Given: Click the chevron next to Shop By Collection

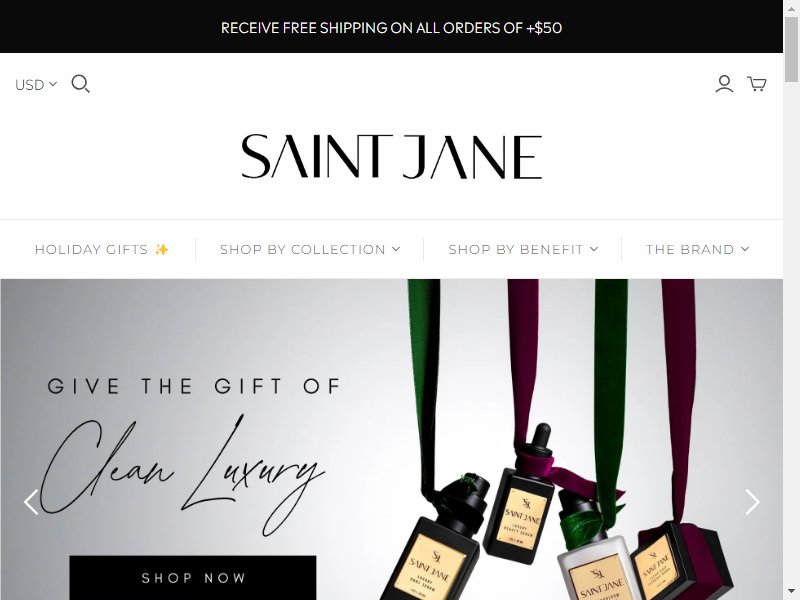Looking at the screenshot, I should [x=396, y=249].
